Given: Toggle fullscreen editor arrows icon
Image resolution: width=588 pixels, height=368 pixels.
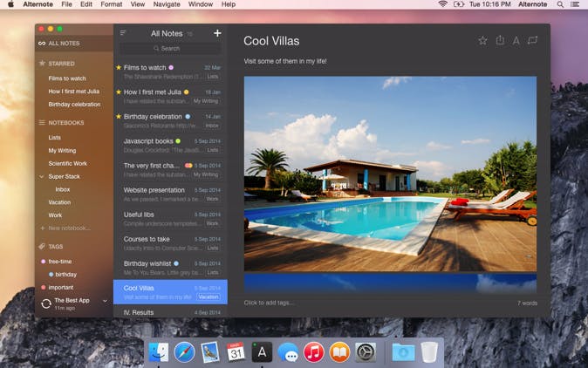Looking at the screenshot, I should (532, 40).
